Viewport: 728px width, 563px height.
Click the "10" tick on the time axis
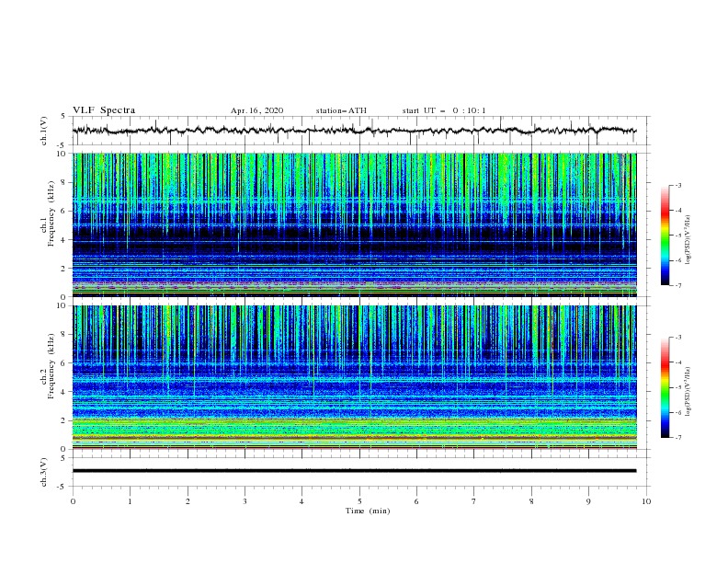click(x=646, y=501)
